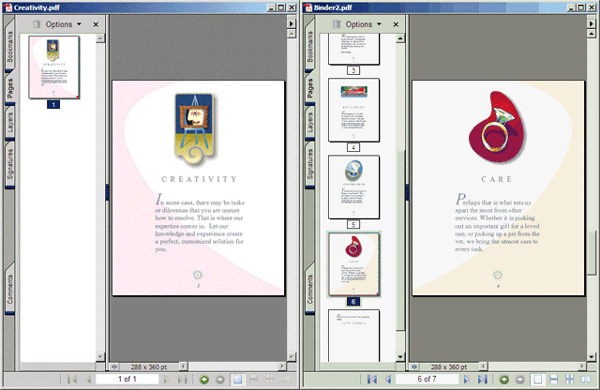Viewport: 600px width, 390px height.
Task: Go to previous page in Binder2.pdf
Action: coord(388,379)
